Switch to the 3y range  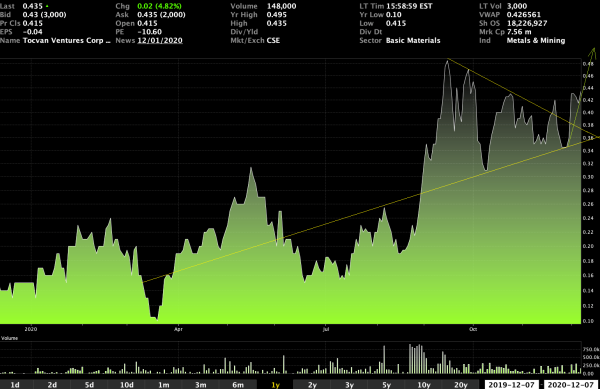click(349, 384)
